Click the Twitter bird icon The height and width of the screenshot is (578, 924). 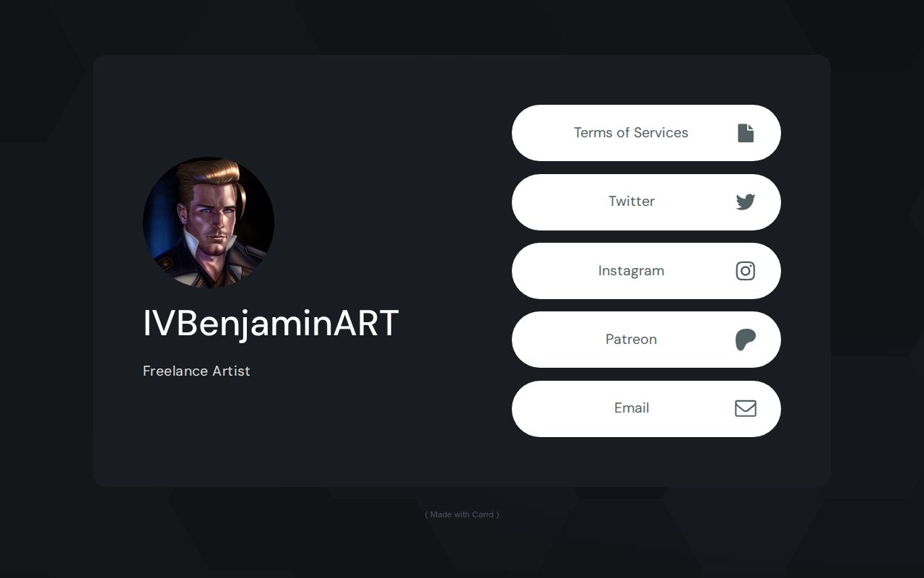click(745, 202)
